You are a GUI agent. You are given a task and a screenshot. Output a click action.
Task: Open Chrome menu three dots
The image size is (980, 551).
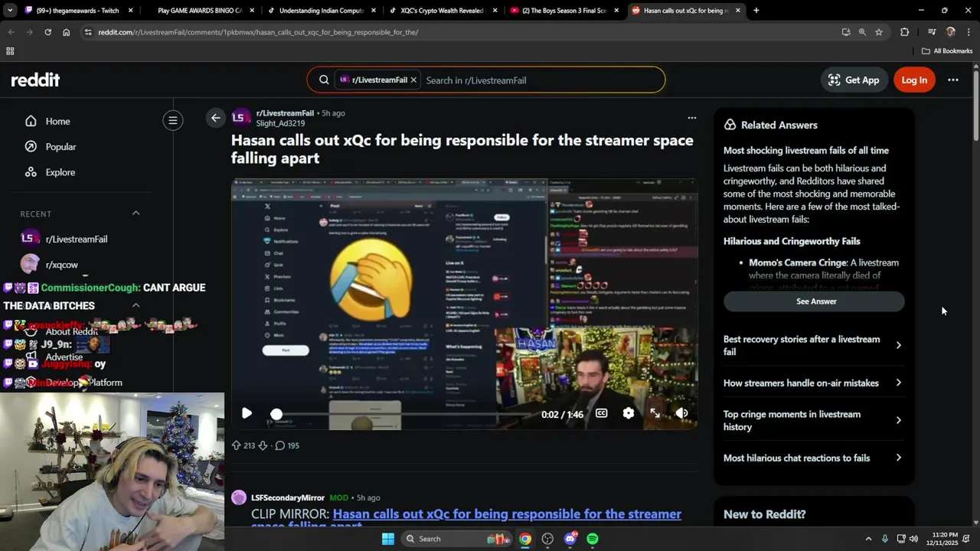tap(969, 32)
